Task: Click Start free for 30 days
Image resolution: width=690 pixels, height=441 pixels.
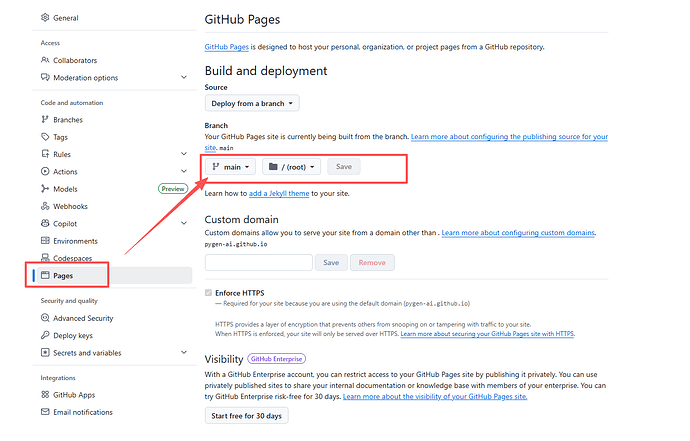Action: (246, 416)
